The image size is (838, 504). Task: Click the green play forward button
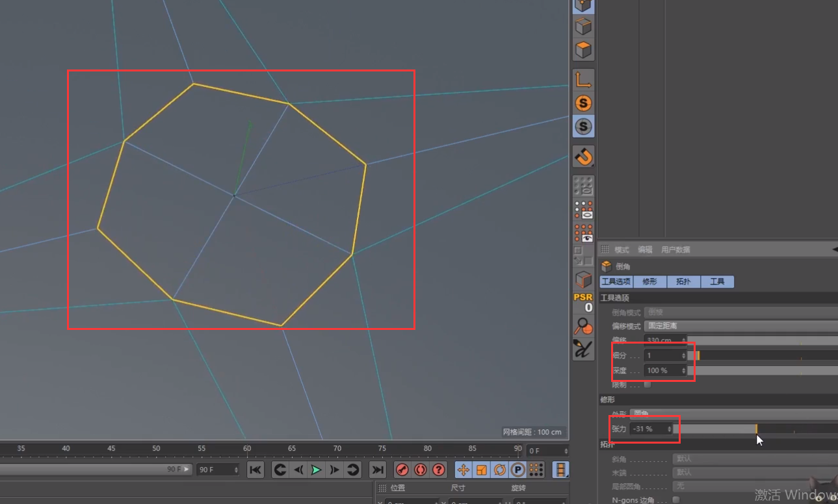point(316,470)
